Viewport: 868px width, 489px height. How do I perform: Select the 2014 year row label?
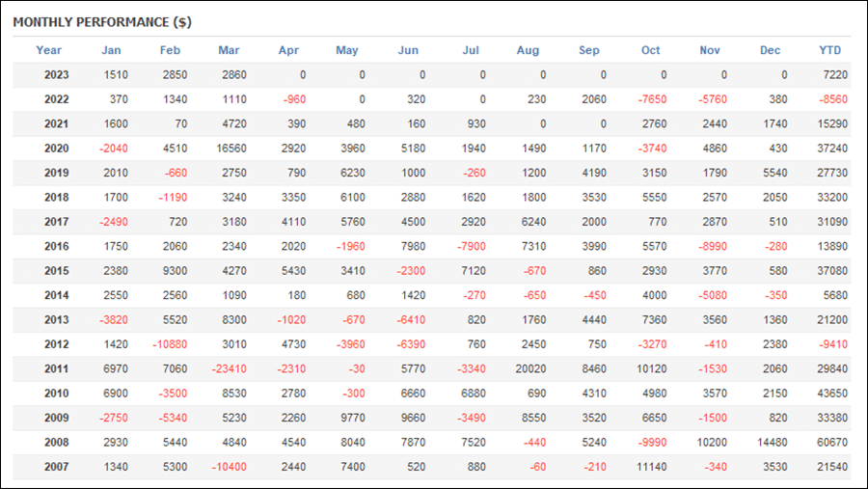tap(57, 295)
